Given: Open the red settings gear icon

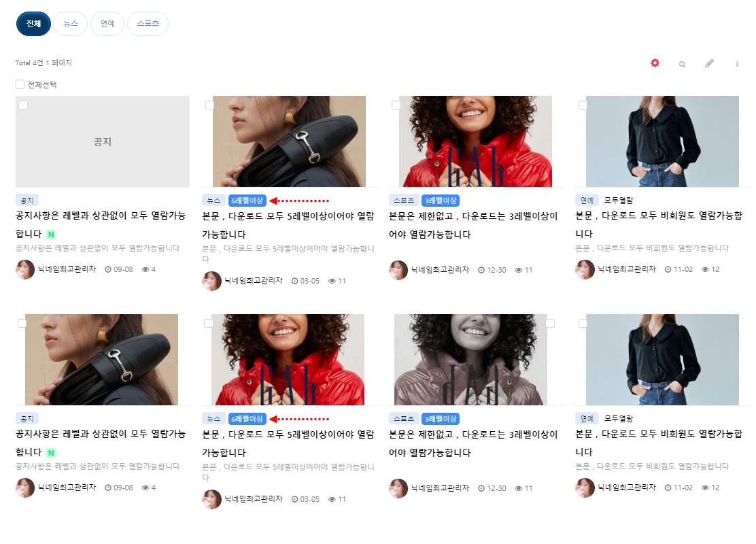Looking at the screenshot, I should pos(655,63).
